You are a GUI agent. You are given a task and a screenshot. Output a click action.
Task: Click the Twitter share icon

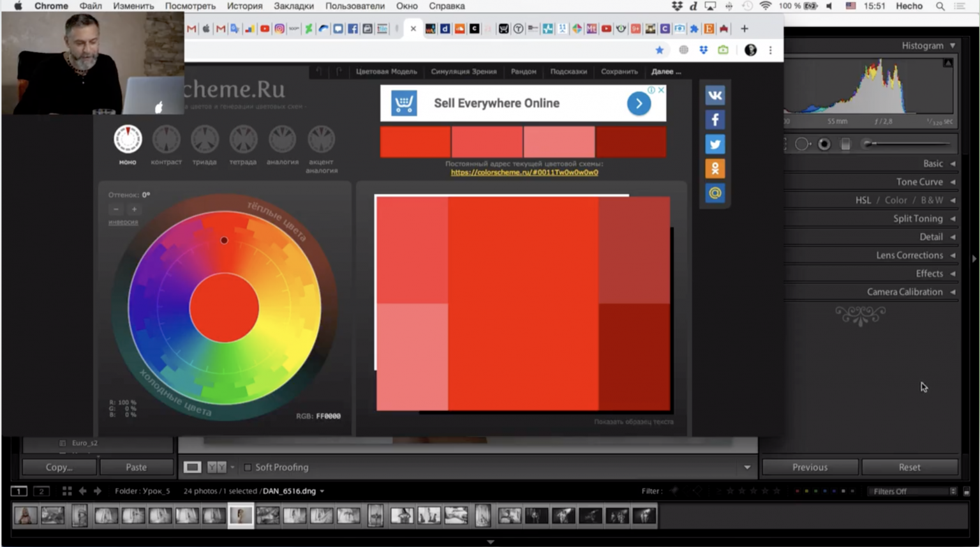(715, 144)
